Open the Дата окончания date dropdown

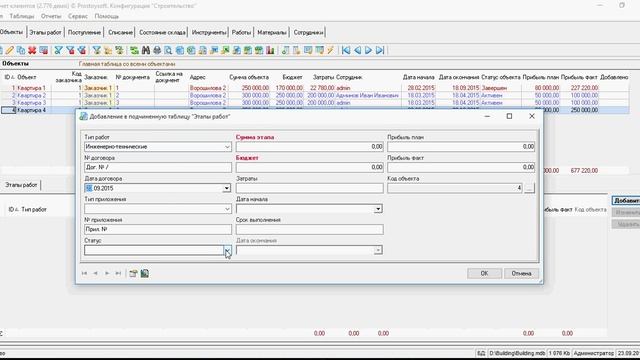pos(378,250)
